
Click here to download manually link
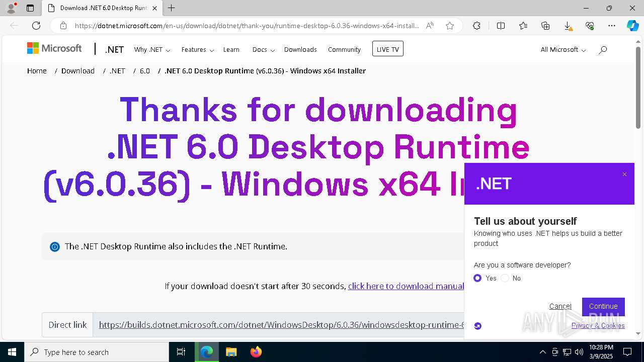point(406,286)
